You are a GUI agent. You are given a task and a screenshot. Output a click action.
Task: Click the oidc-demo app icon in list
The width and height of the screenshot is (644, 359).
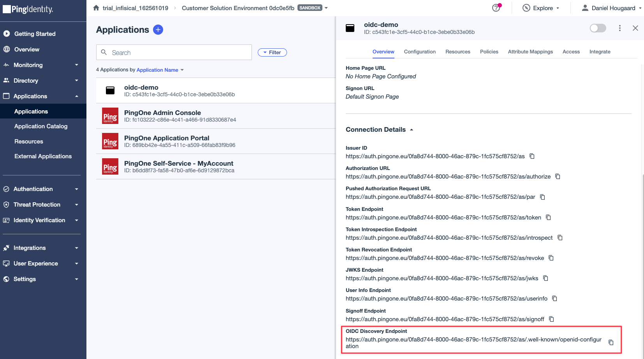(110, 90)
